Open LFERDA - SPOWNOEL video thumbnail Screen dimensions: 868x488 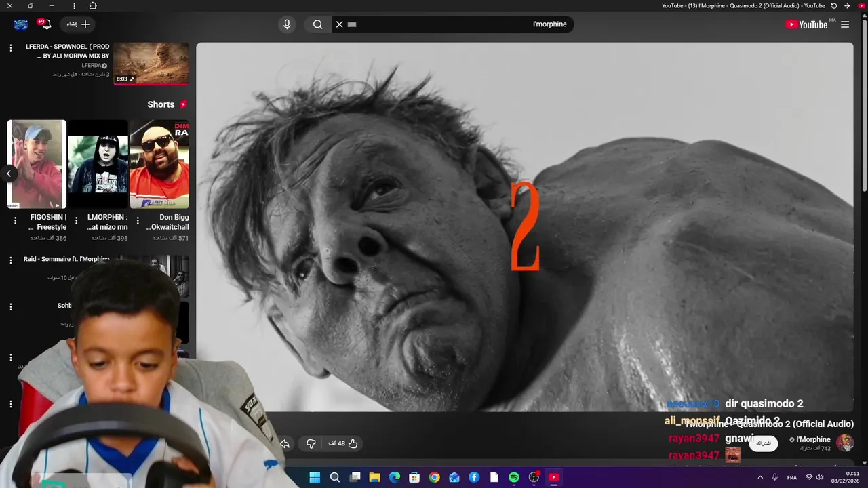point(151,64)
